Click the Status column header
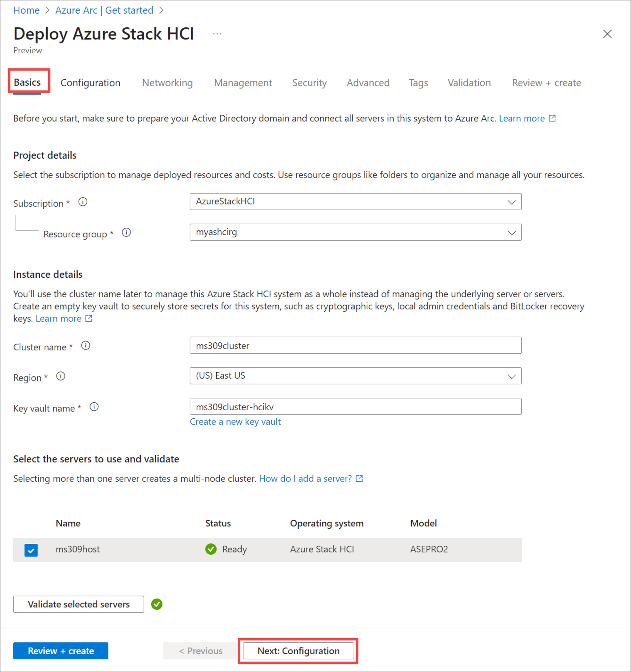631x672 pixels. tap(218, 523)
